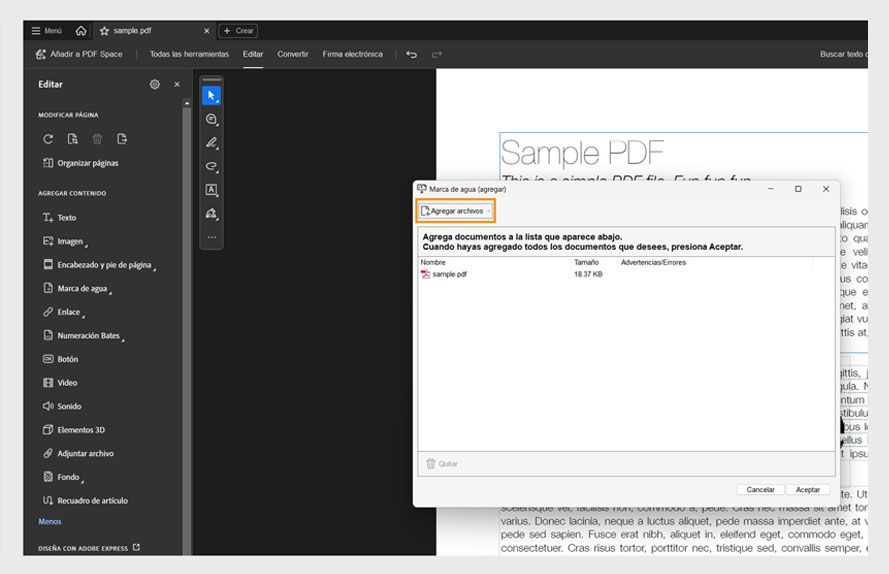Add Texto content

(x=60, y=218)
